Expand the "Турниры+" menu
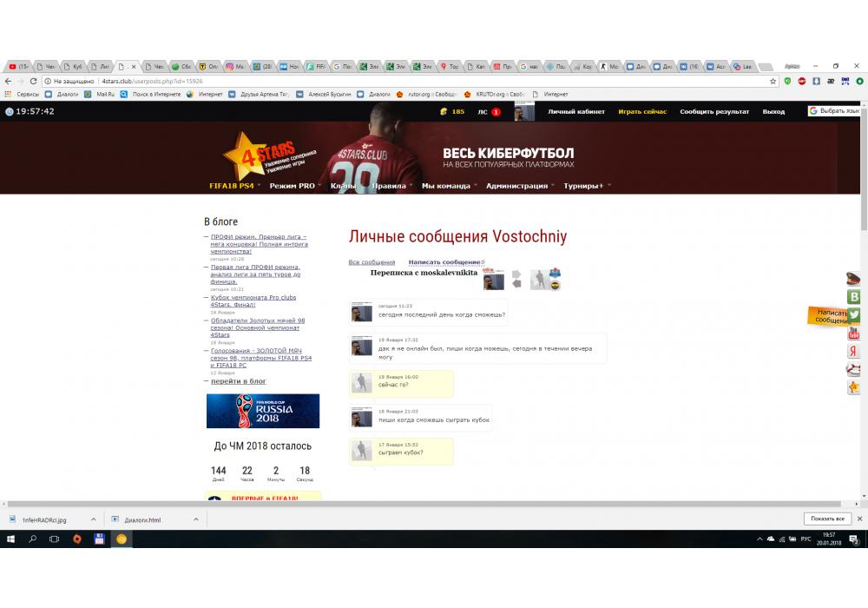868x608 pixels. coord(587,186)
